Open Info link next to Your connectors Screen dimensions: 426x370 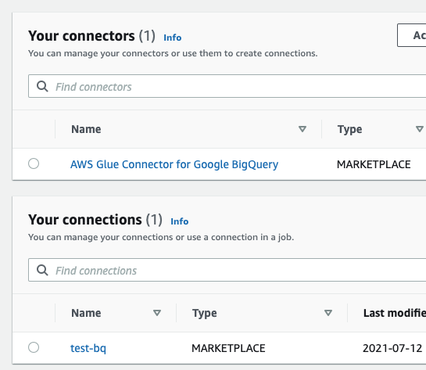172,37
